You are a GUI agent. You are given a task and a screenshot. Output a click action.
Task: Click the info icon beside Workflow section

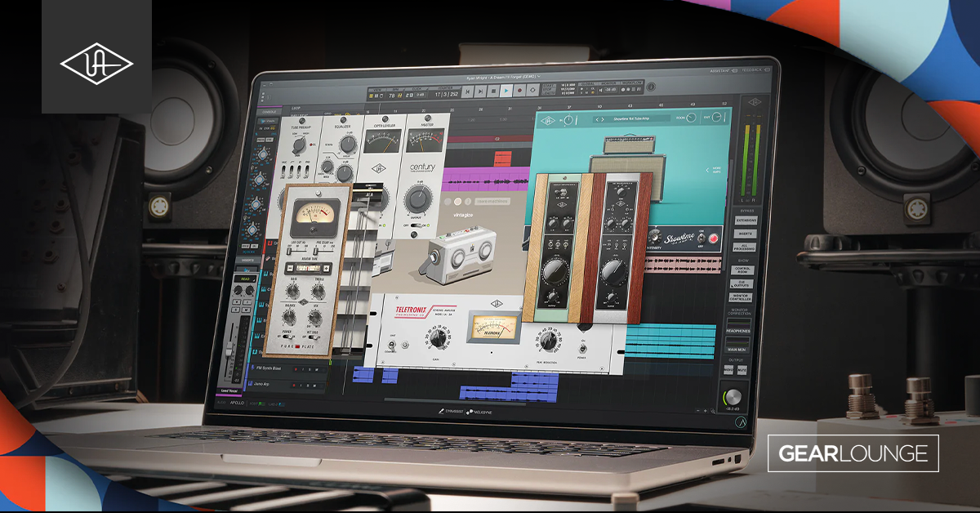(651, 87)
